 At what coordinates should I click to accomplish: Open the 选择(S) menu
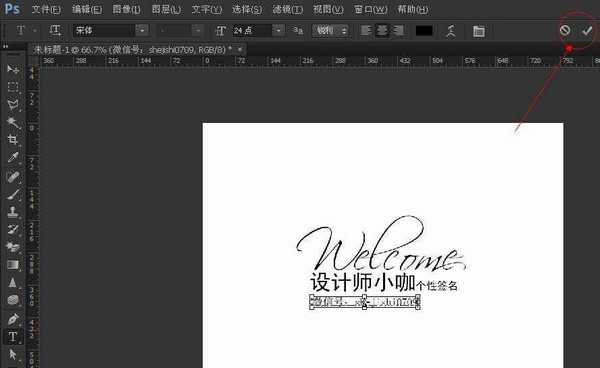(247, 9)
